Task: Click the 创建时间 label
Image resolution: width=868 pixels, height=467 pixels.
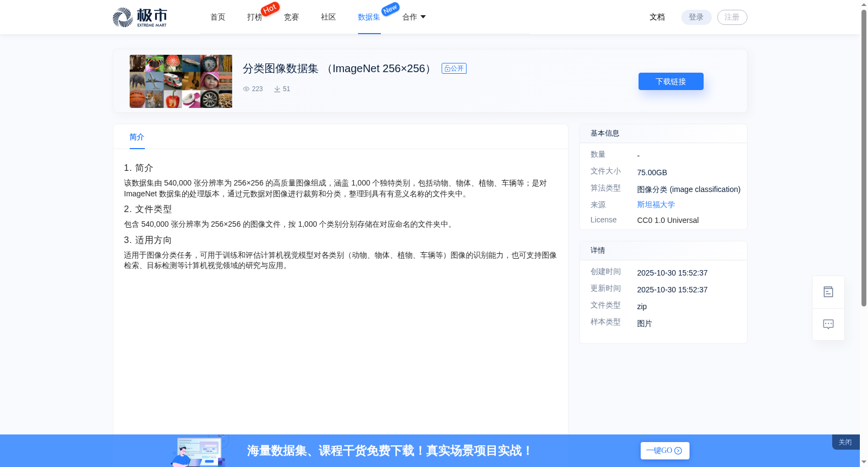Action: pos(605,272)
